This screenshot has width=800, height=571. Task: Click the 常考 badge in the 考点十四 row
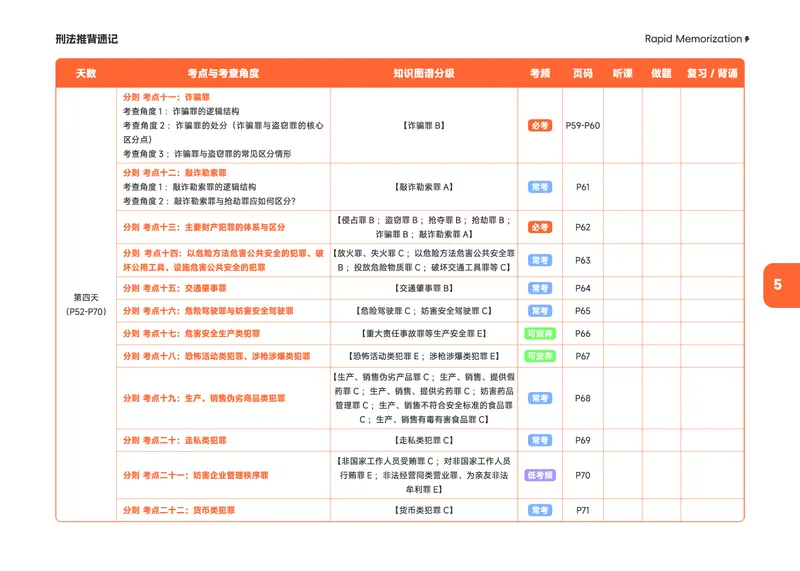pos(540,260)
